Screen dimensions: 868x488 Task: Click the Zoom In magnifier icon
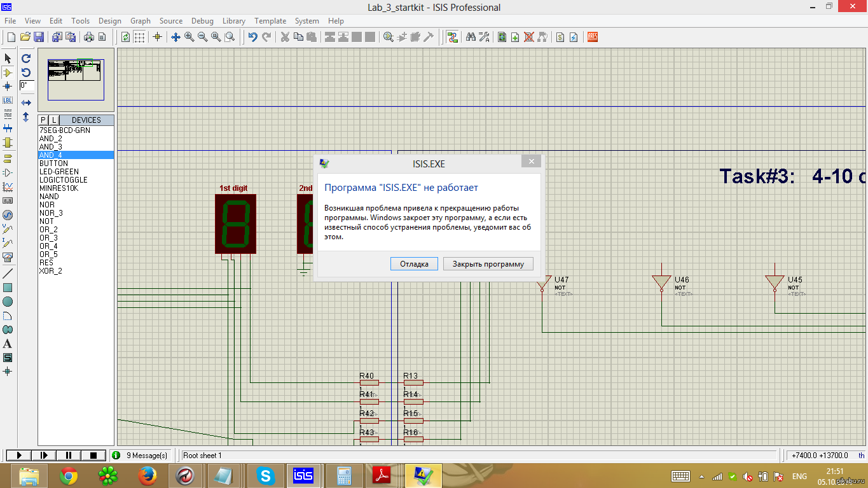pos(189,37)
